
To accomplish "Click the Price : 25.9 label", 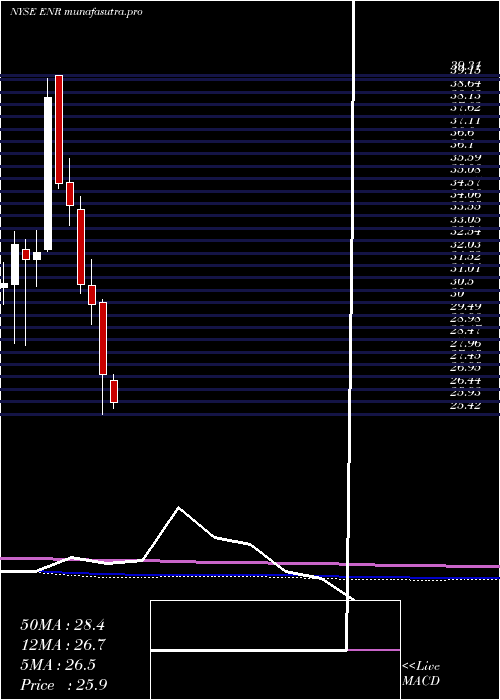I will click(x=64, y=685).
